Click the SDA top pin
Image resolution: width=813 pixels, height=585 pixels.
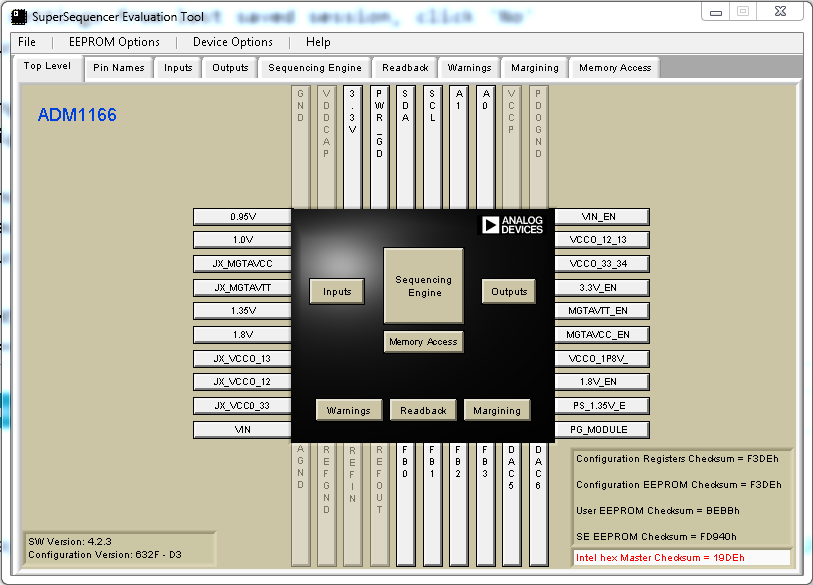point(405,147)
